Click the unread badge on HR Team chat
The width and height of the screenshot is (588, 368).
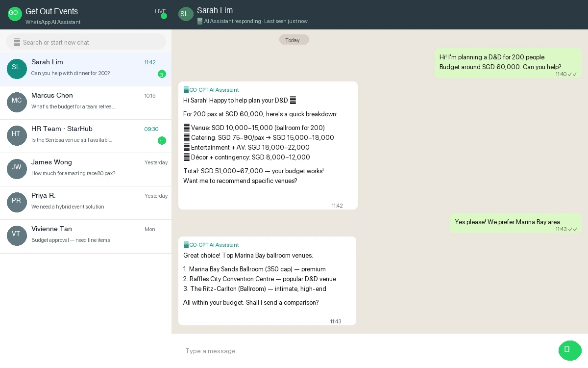(162, 141)
